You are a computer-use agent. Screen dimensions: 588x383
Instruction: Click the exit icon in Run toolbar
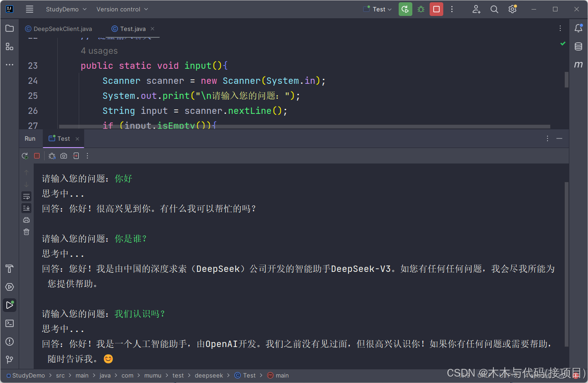click(76, 156)
